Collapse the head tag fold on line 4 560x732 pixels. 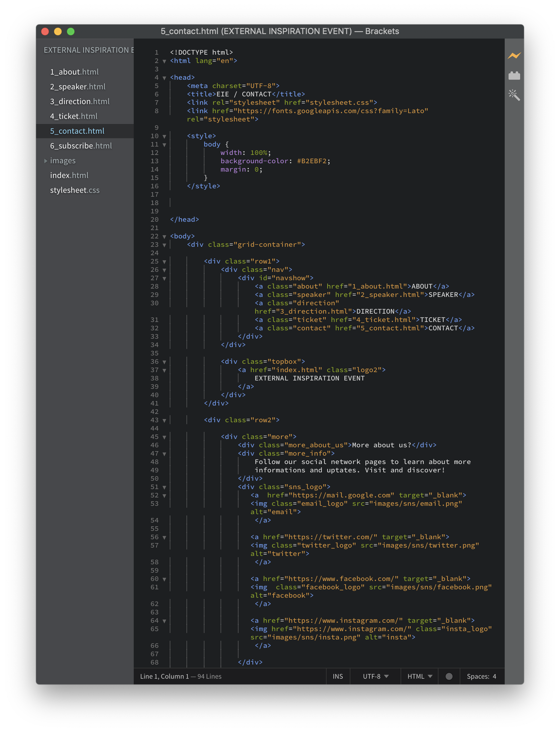[164, 78]
